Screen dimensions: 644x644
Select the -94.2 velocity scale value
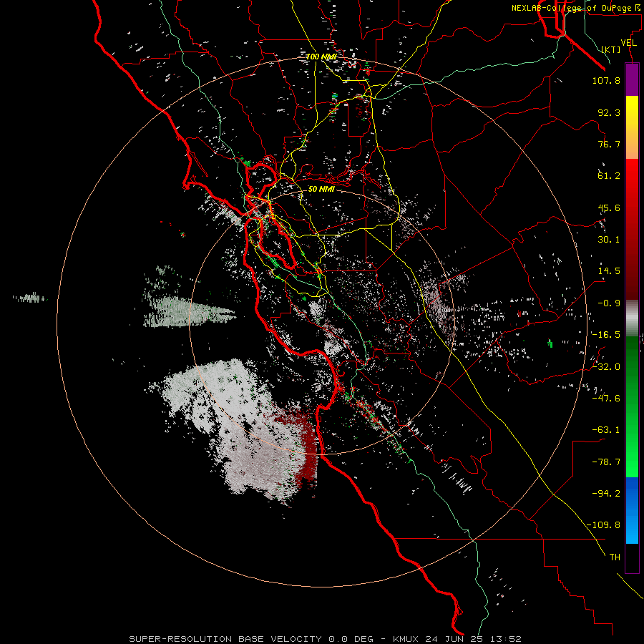[x=606, y=494]
